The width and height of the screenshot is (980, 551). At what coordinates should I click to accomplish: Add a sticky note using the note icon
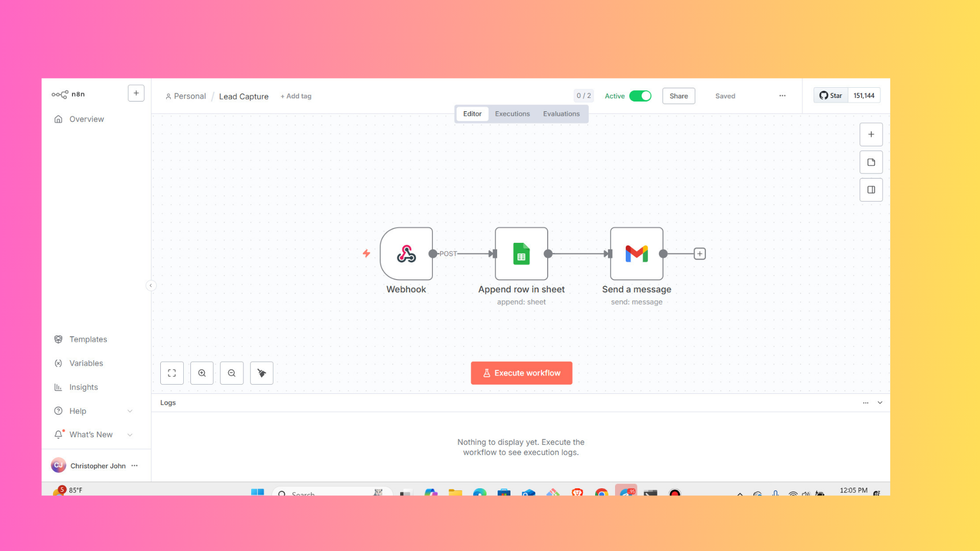871,162
